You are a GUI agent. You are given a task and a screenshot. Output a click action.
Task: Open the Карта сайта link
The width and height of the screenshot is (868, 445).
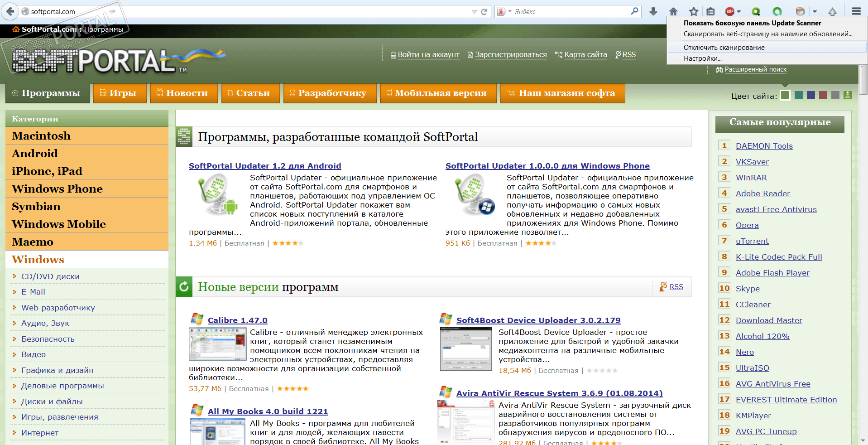click(585, 55)
